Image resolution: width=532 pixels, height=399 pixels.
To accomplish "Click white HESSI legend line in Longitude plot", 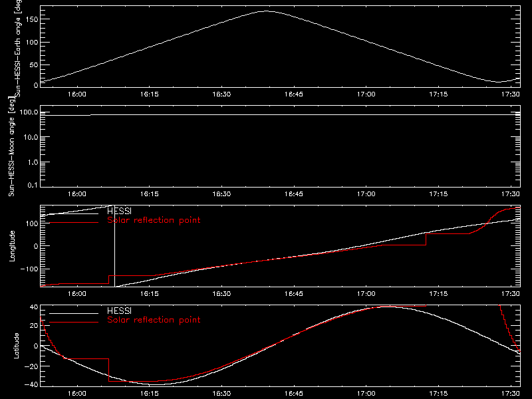I will [74, 213].
